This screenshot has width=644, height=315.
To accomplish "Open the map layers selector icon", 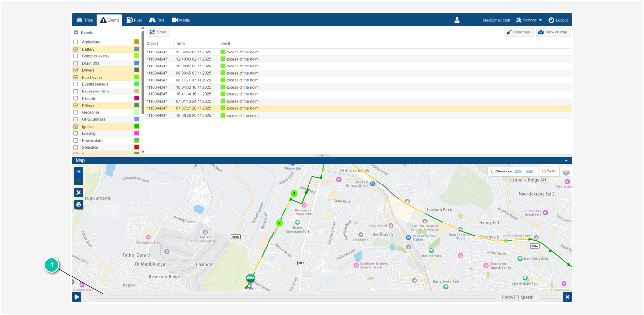I will [x=566, y=171].
